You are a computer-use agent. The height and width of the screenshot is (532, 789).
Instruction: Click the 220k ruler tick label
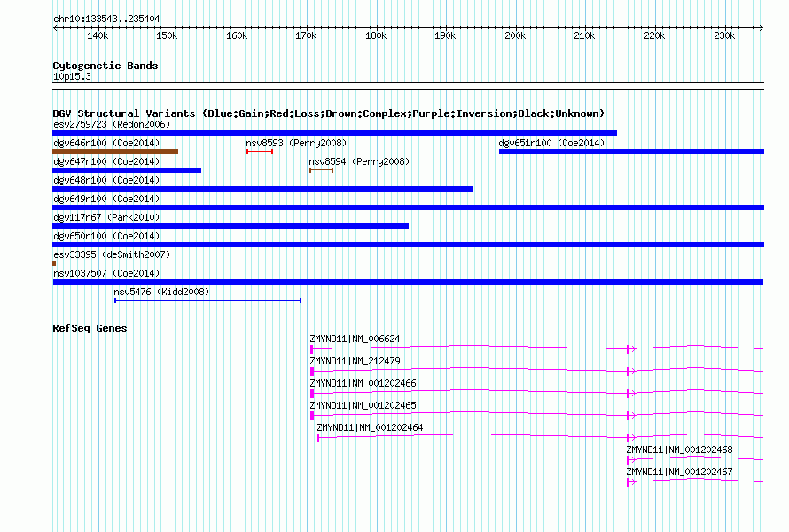click(x=654, y=35)
